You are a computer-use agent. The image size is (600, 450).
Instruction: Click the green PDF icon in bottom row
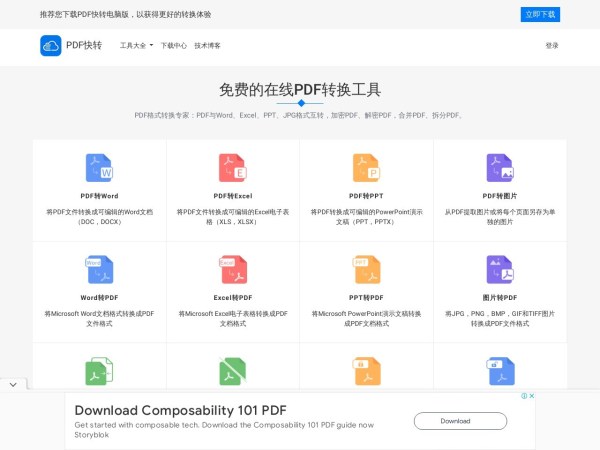[99, 371]
